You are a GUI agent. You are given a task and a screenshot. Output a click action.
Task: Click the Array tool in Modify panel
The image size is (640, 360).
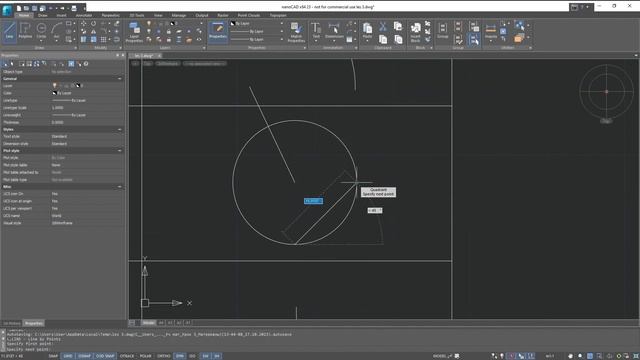pos(104,40)
